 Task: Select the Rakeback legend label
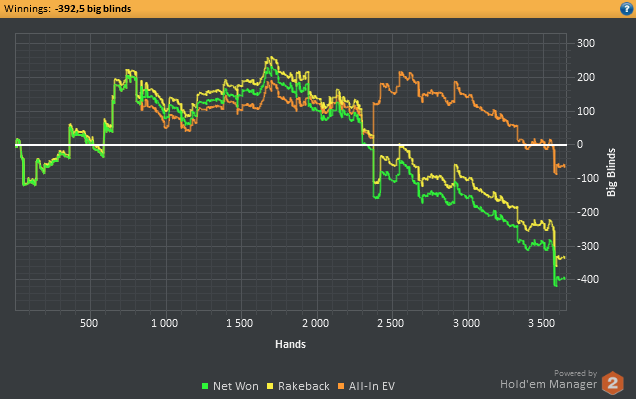[303, 386]
